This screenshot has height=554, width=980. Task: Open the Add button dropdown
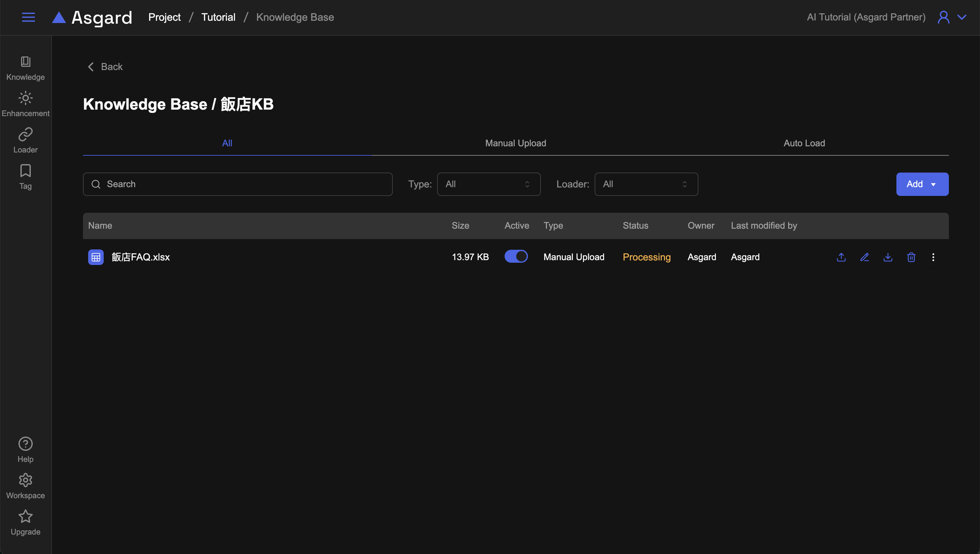(x=922, y=184)
